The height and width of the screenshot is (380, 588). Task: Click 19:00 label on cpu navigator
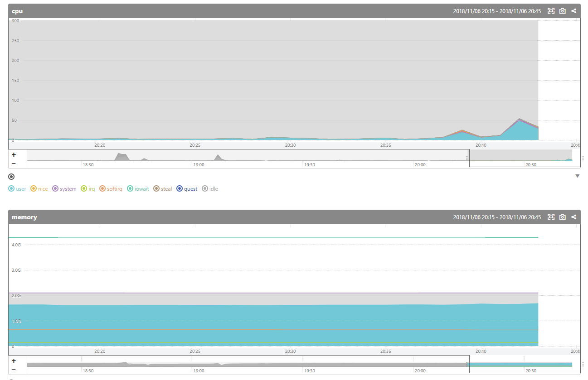click(199, 165)
